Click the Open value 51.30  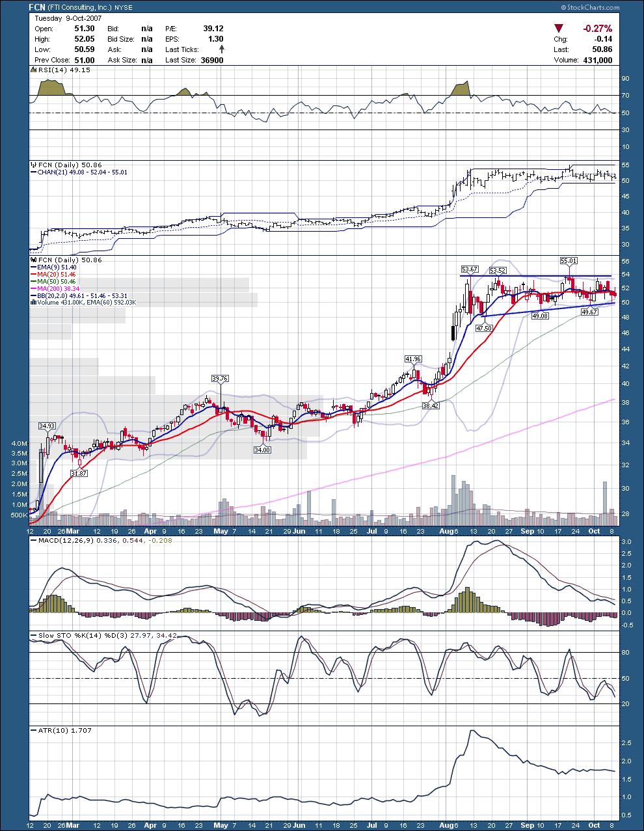86,29
